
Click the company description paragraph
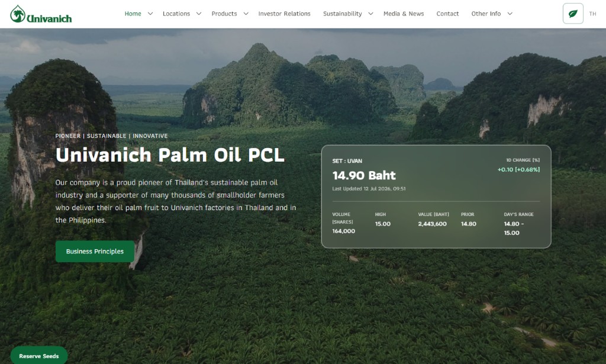coord(176,201)
